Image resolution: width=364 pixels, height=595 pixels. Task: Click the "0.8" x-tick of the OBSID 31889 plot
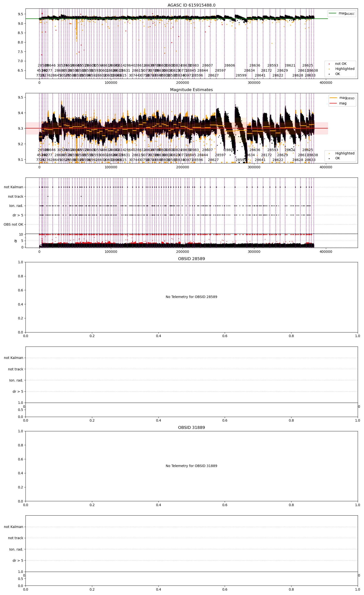pos(291,505)
